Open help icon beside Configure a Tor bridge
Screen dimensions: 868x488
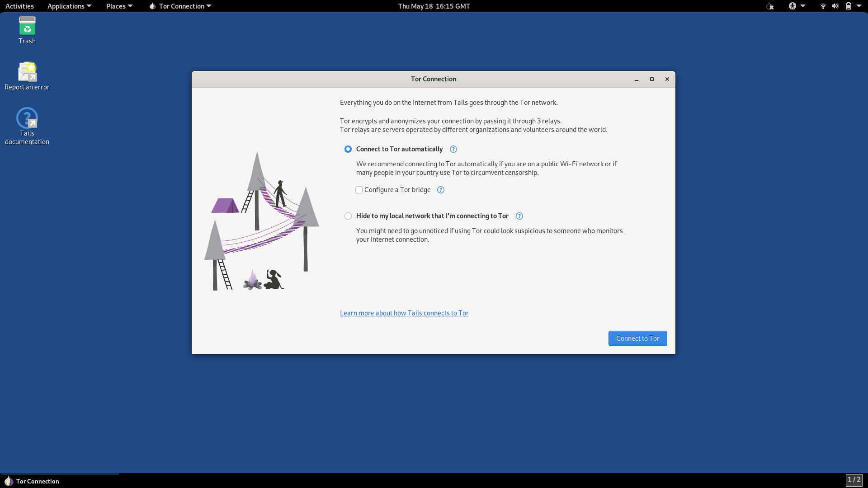[x=441, y=190]
